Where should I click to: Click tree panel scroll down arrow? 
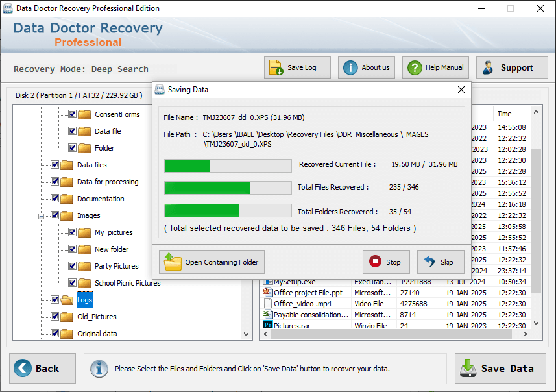[x=246, y=334]
